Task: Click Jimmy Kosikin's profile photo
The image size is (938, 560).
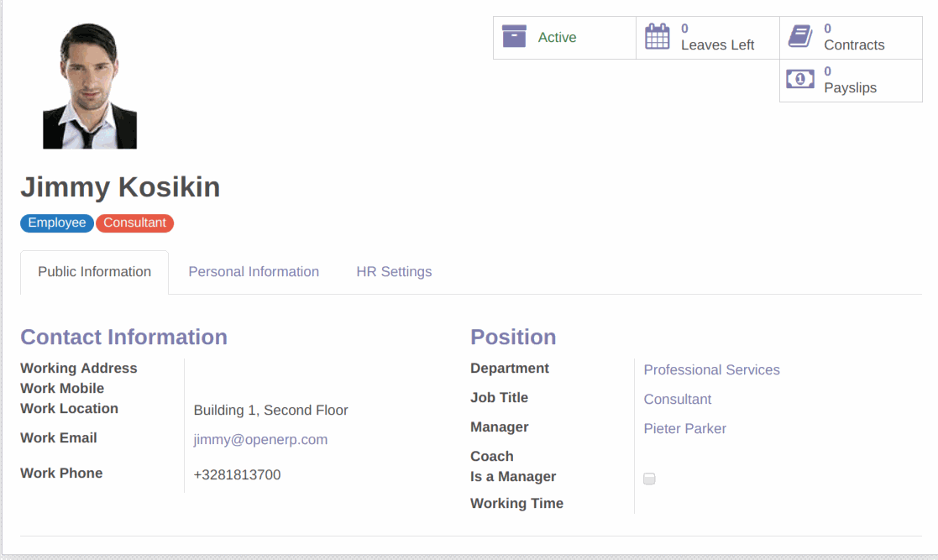Action: click(x=90, y=86)
